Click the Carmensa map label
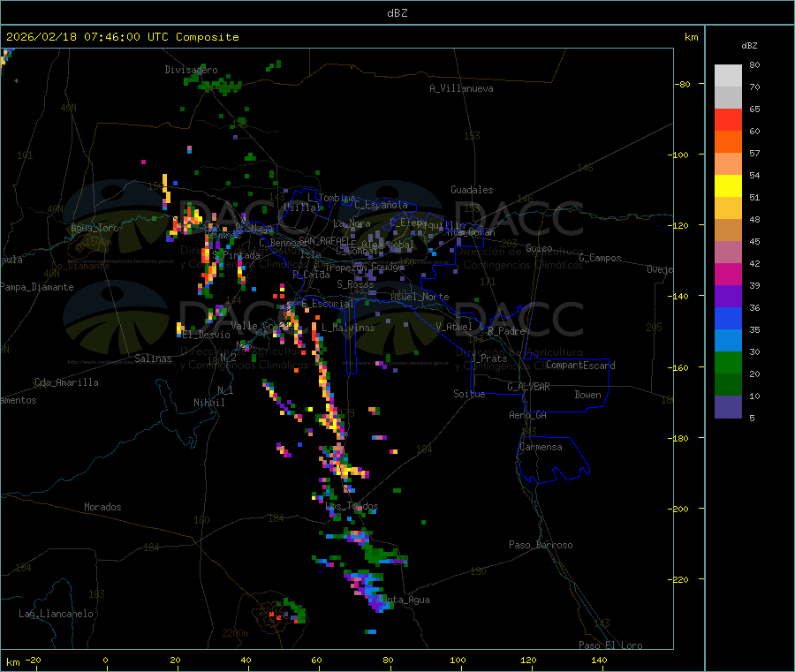Screen dimensions: 795x672 (x=541, y=447)
